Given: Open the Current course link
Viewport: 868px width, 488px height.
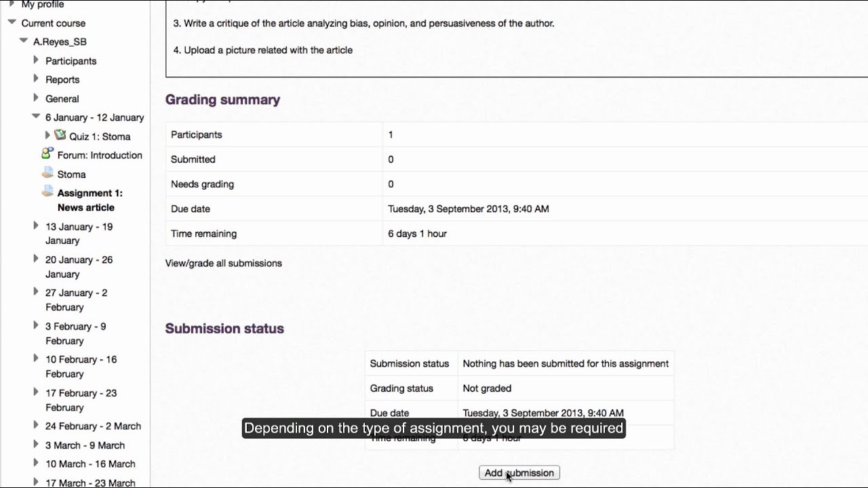Looking at the screenshot, I should click(54, 23).
